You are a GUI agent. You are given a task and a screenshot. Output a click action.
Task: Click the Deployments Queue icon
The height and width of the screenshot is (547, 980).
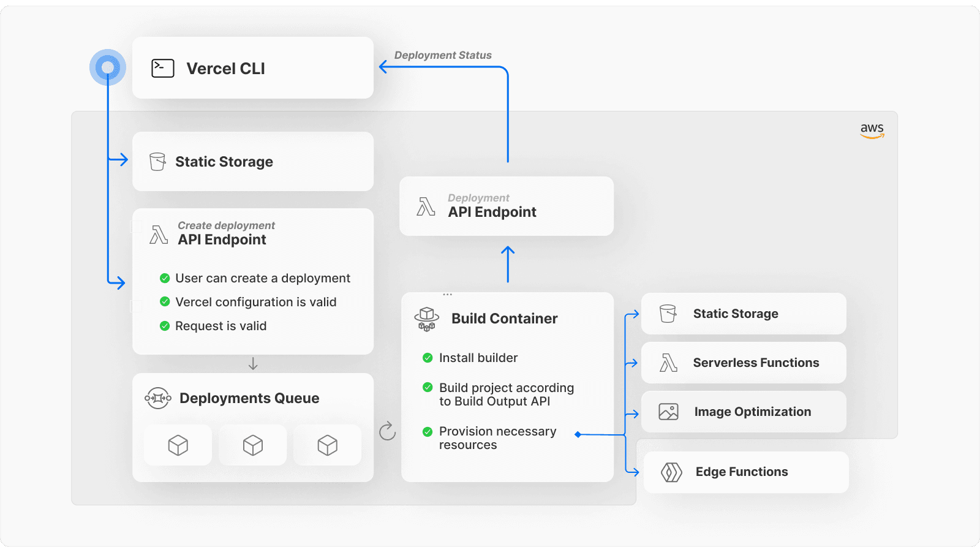(x=158, y=398)
